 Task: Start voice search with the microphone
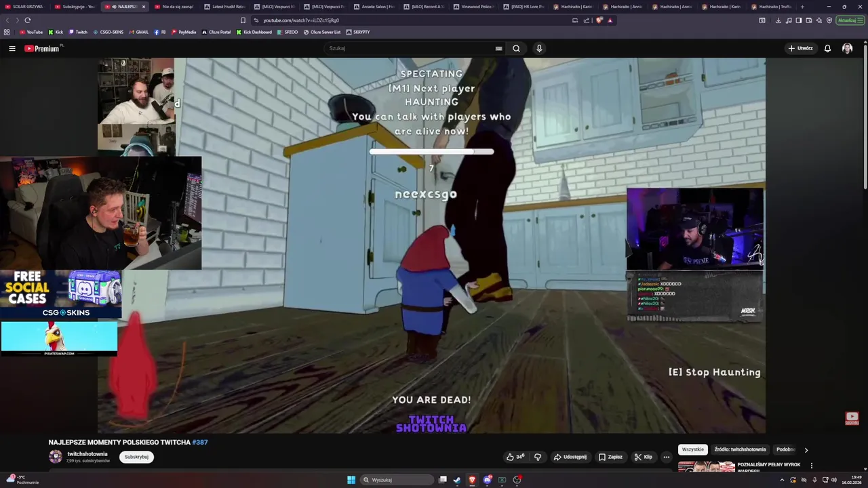pos(539,48)
